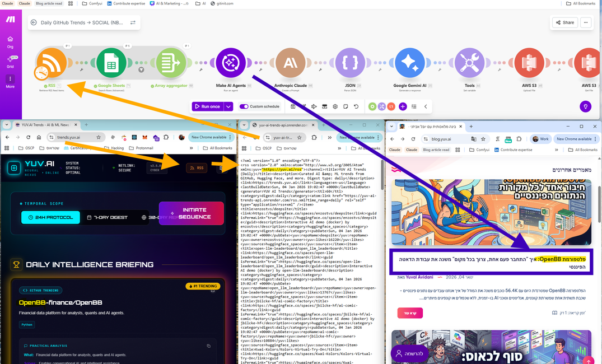Viewport: 602px width, 364px height.
Task: Switch to the 7-Day Digest option
Action: pos(108,217)
